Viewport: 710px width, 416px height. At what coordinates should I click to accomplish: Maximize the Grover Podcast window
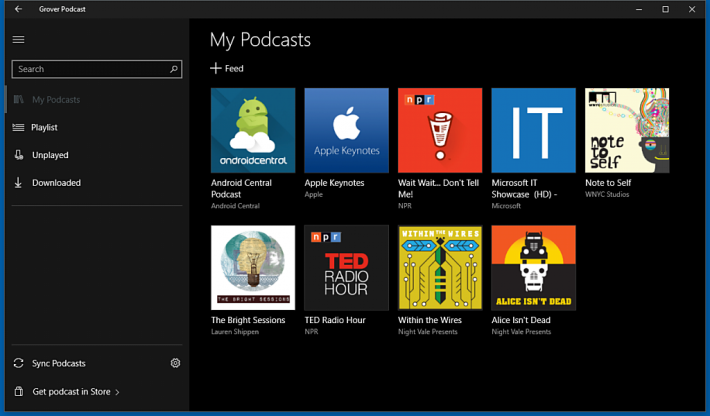pyautogui.click(x=665, y=9)
